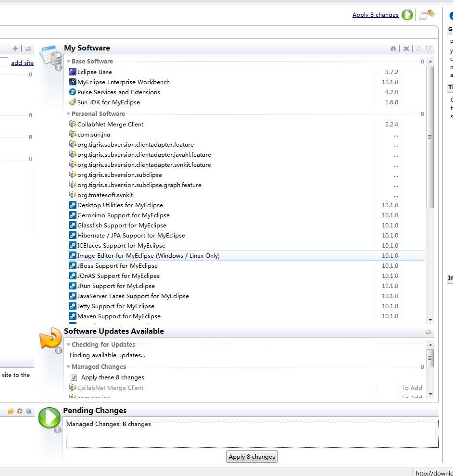Select the org.tmatesoft.svnkit entry
Image resolution: width=453 pixels, height=476 pixels.
point(105,195)
